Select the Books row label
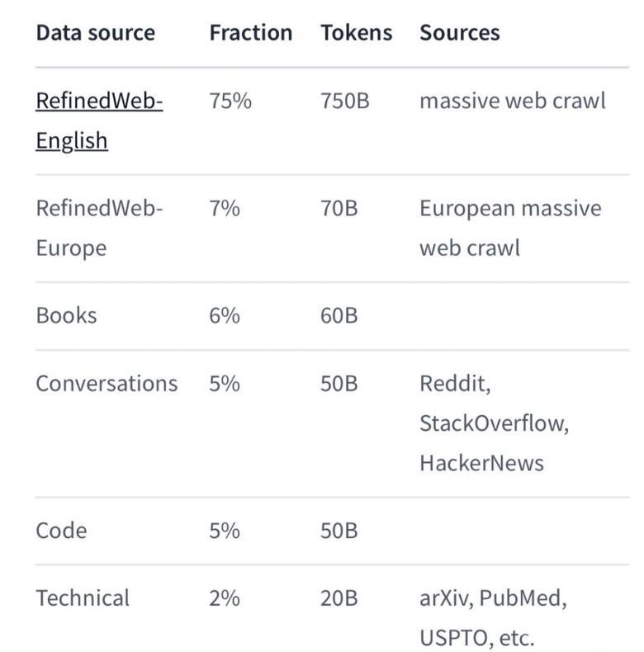Screen dimensions: 644x652 [x=67, y=315]
